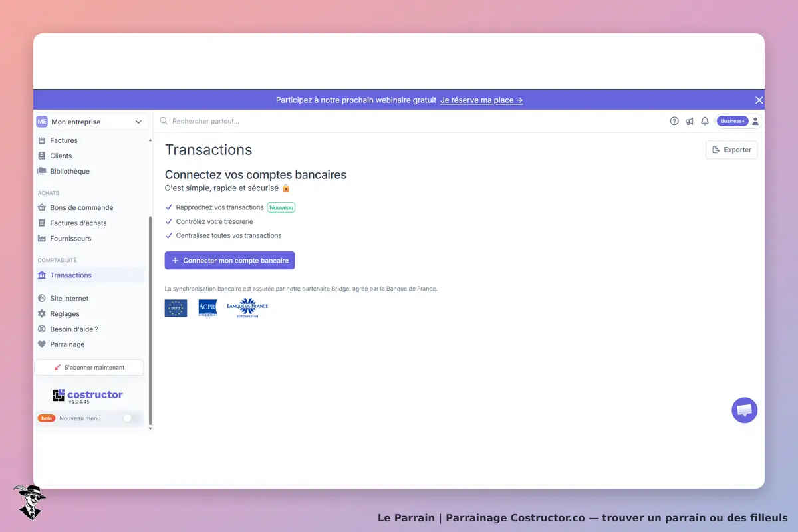Close the webinar banner
The height and width of the screenshot is (532, 798).
(x=759, y=100)
